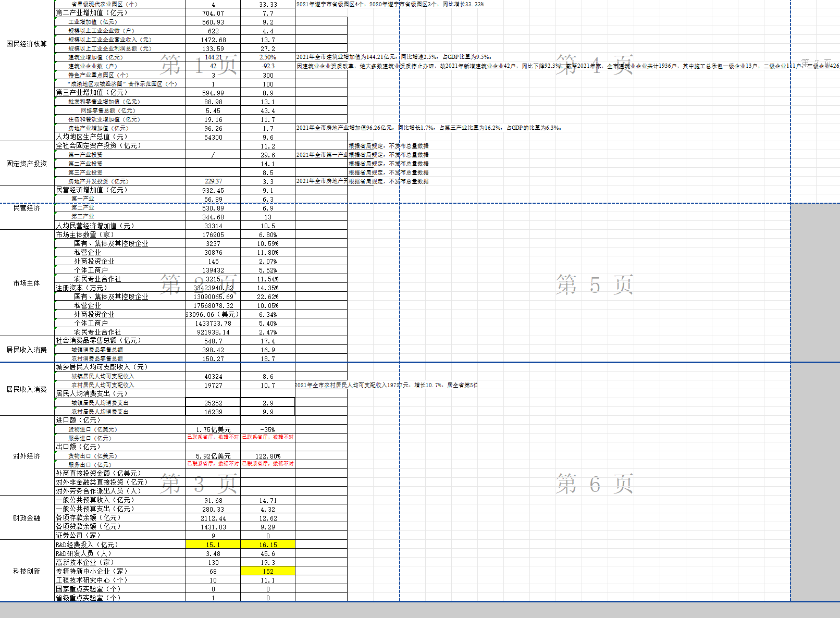The height and width of the screenshot is (618, 840).
Task: Select the yellow highlighted cell showing 152
Action: click(x=268, y=571)
